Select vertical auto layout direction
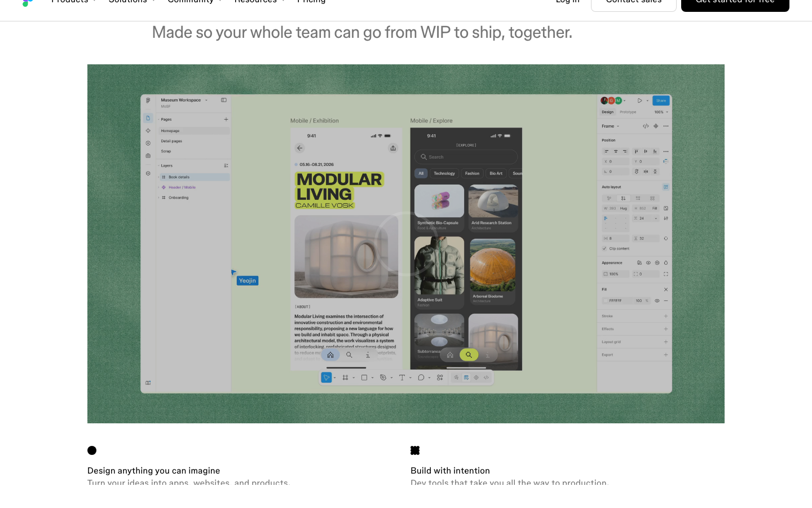 (623, 198)
